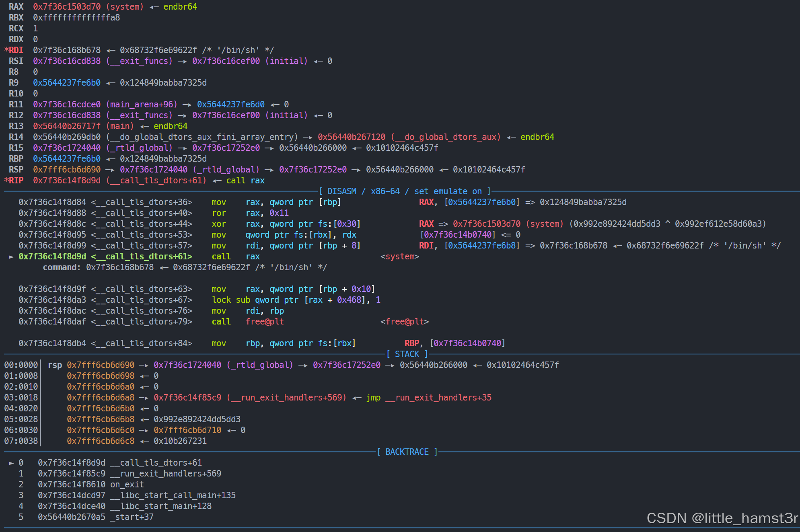Click the asterisk before the RDI register
The width and height of the screenshot is (800, 532).
tap(6, 50)
